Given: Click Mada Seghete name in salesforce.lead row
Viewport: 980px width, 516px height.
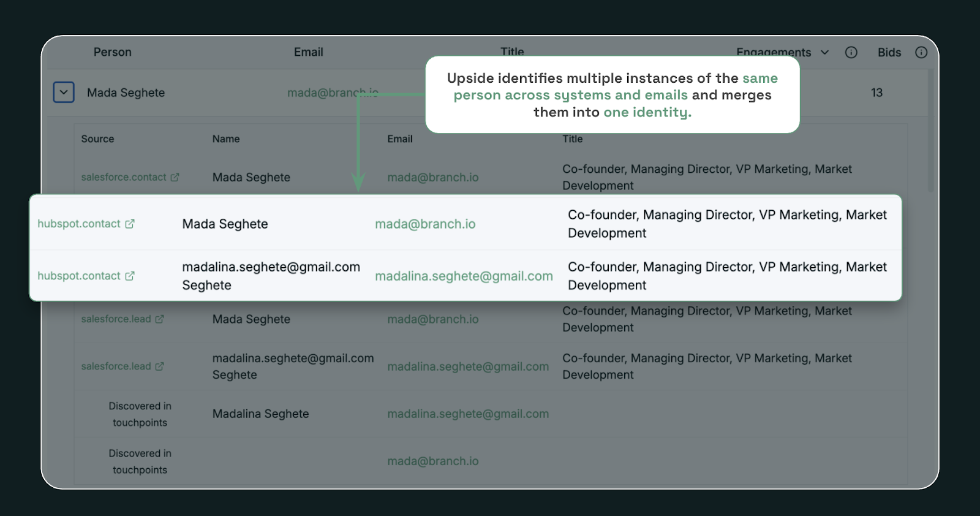Looking at the screenshot, I should click(251, 319).
